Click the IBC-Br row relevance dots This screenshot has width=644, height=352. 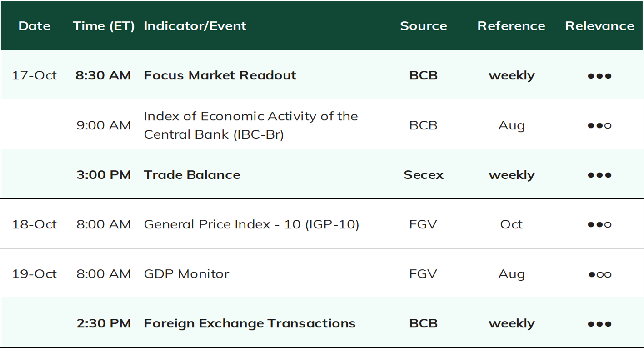click(599, 125)
